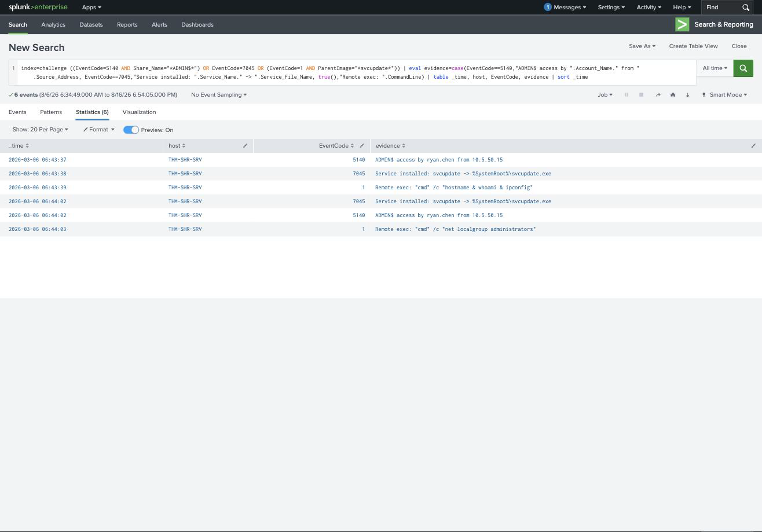This screenshot has height=532, width=762.
Task: Toggle the Preview switch off
Action: point(131,130)
